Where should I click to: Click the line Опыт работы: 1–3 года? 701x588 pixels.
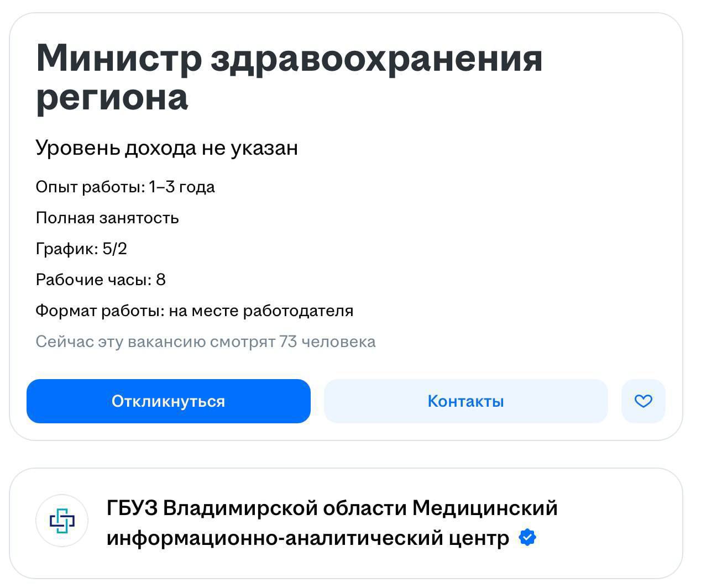[x=125, y=187]
